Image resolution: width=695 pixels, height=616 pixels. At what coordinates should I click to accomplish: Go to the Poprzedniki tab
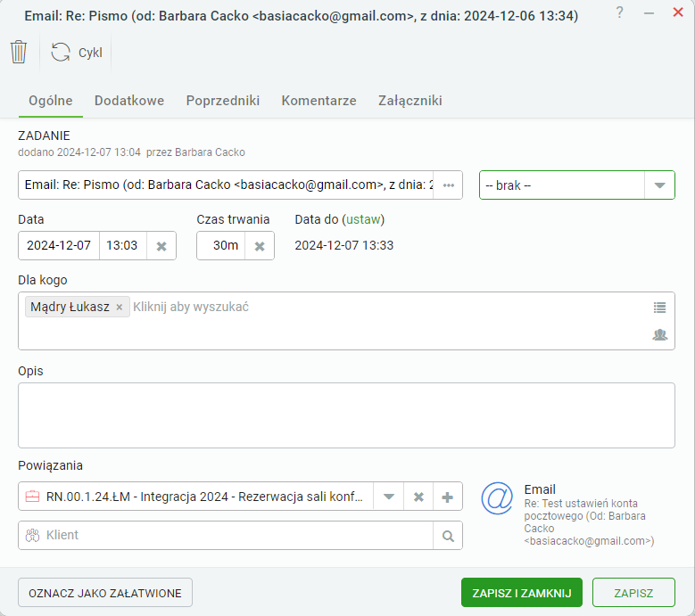click(222, 101)
